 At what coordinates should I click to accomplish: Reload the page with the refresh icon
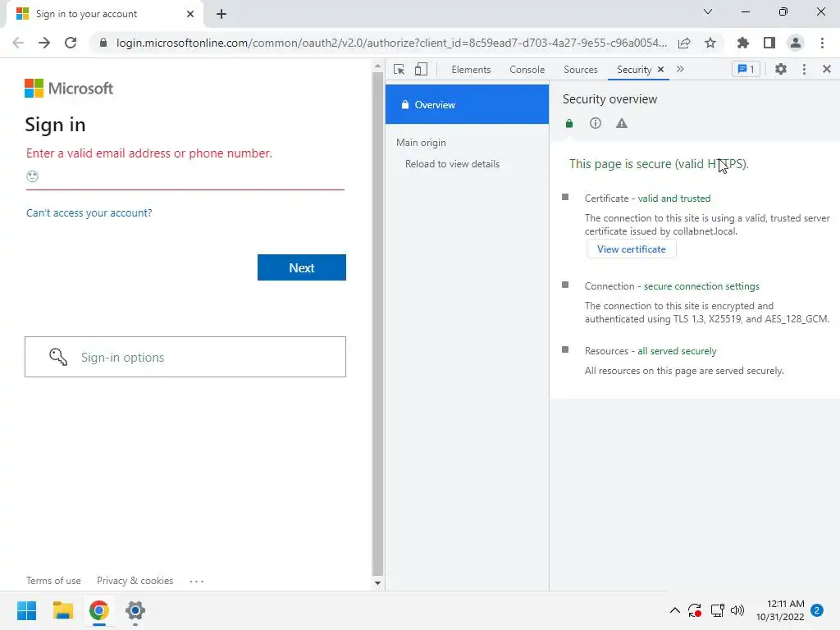pyautogui.click(x=71, y=43)
